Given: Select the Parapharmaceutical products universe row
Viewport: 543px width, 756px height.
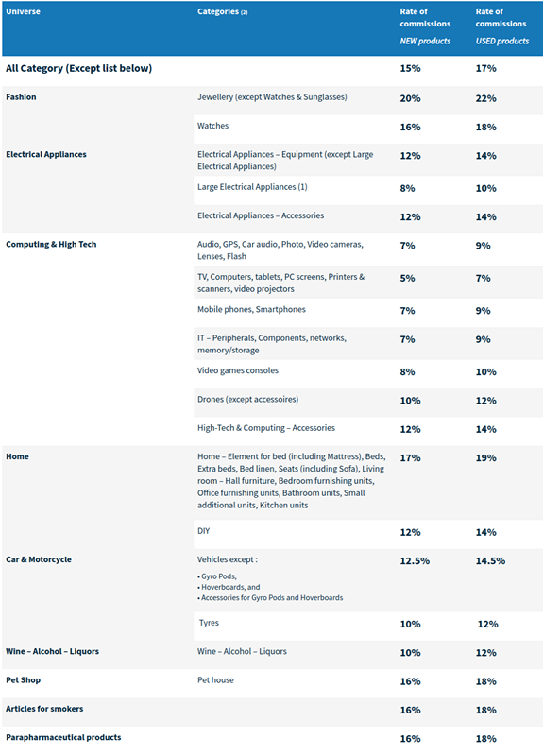Looking at the screenshot, I should [272, 739].
